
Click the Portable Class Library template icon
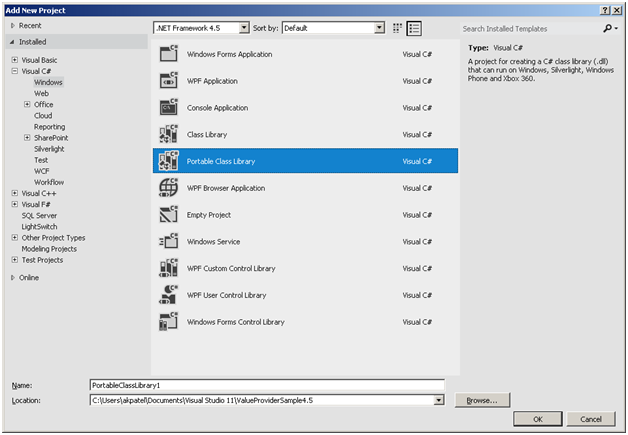pos(169,161)
